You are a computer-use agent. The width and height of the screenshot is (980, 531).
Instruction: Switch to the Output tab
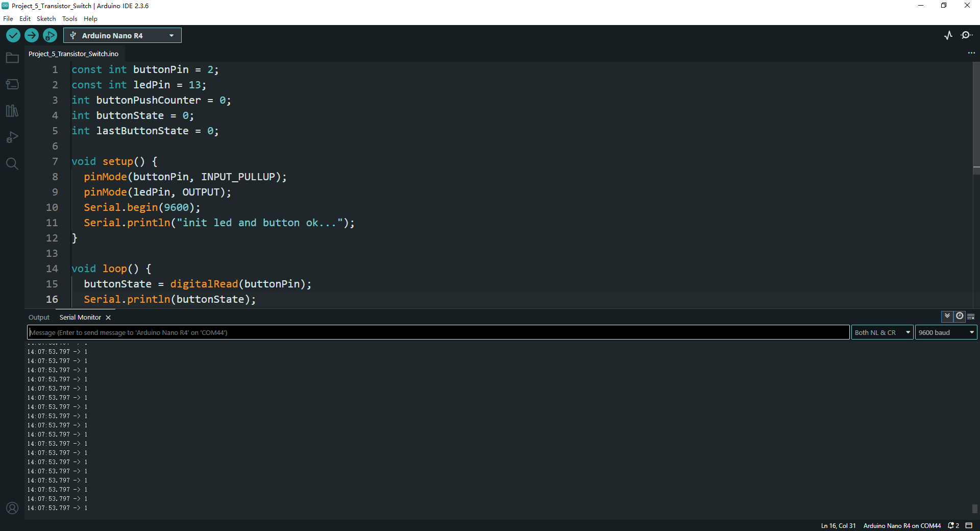(x=39, y=318)
